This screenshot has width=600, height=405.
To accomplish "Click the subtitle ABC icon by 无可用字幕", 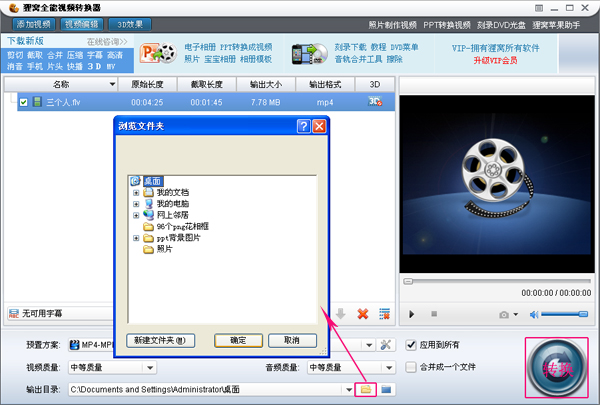I will pyautogui.click(x=14, y=314).
